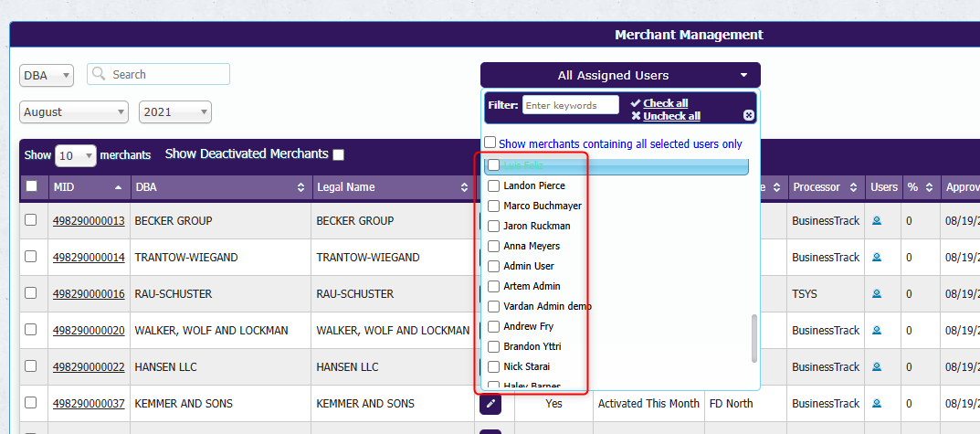Open merchant MID 498290000013
This screenshot has height=434, width=980.
(x=89, y=221)
